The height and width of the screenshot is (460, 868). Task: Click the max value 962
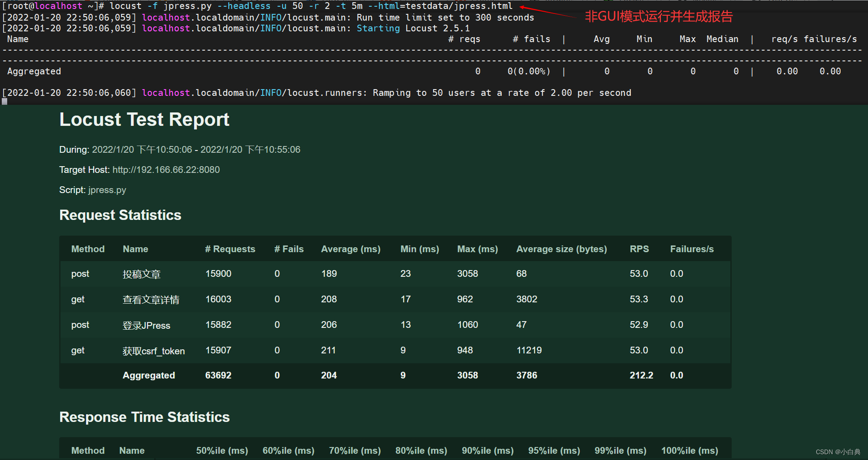465,299
